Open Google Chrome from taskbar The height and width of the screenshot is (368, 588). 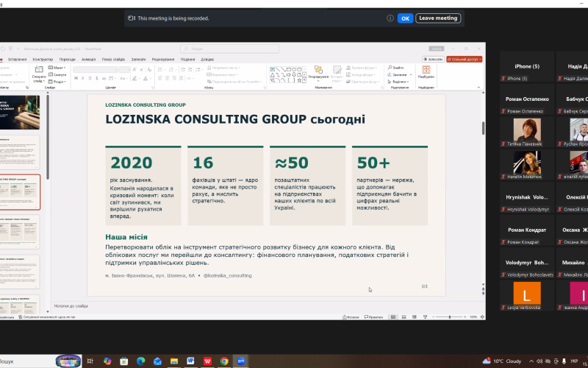224,361
